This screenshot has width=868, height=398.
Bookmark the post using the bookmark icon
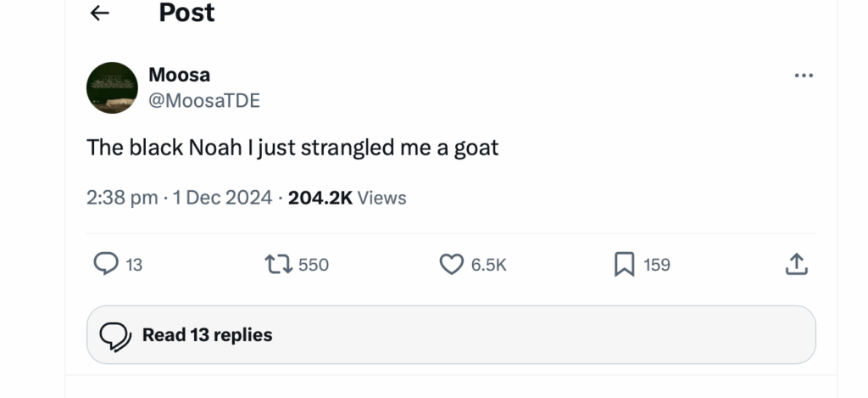point(623,265)
